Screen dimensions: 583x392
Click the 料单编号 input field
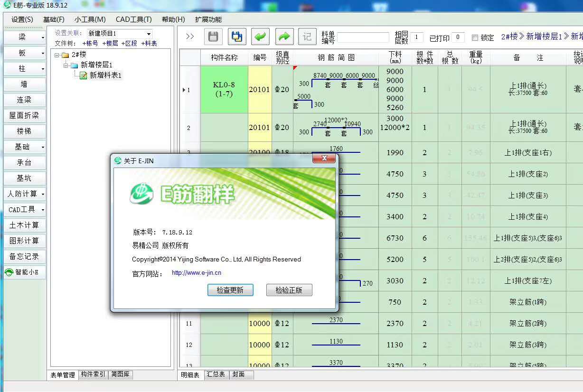363,37
